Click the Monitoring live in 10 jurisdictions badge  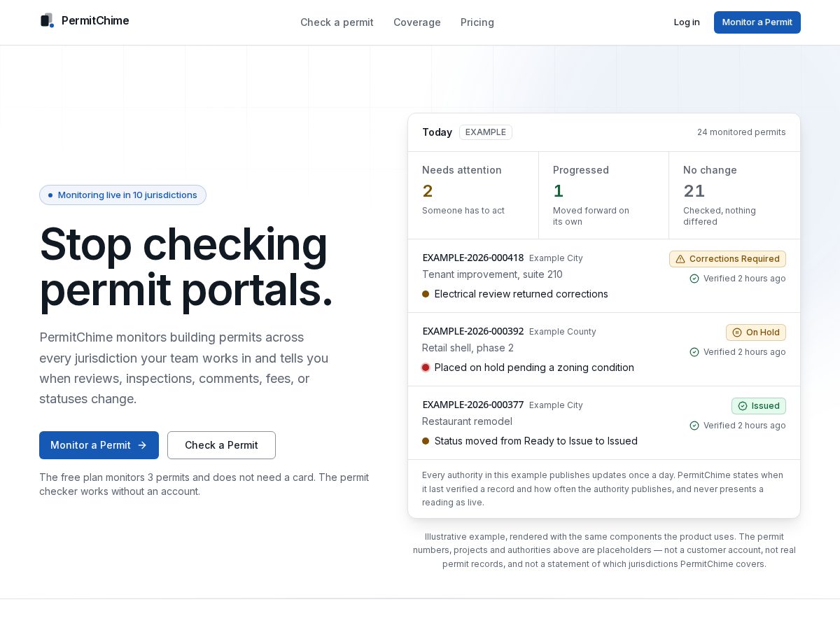tap(122, 195)
